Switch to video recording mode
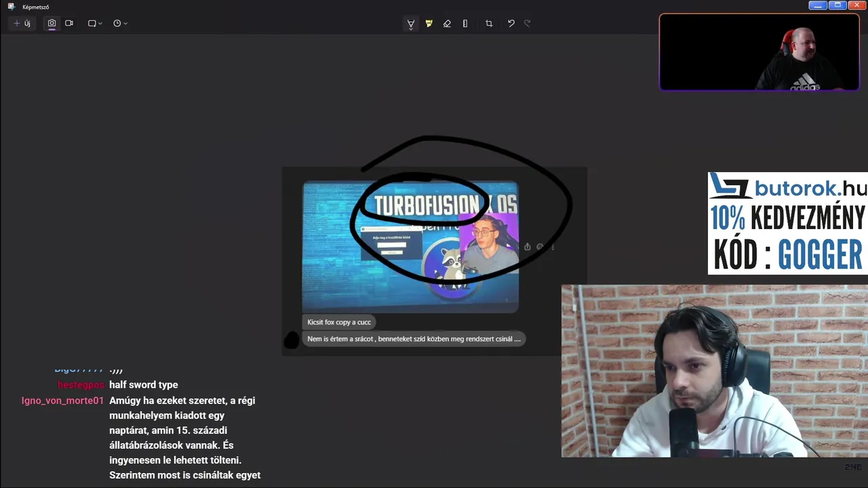The width and height of the screenshot is (868, 488). [69, 23]
